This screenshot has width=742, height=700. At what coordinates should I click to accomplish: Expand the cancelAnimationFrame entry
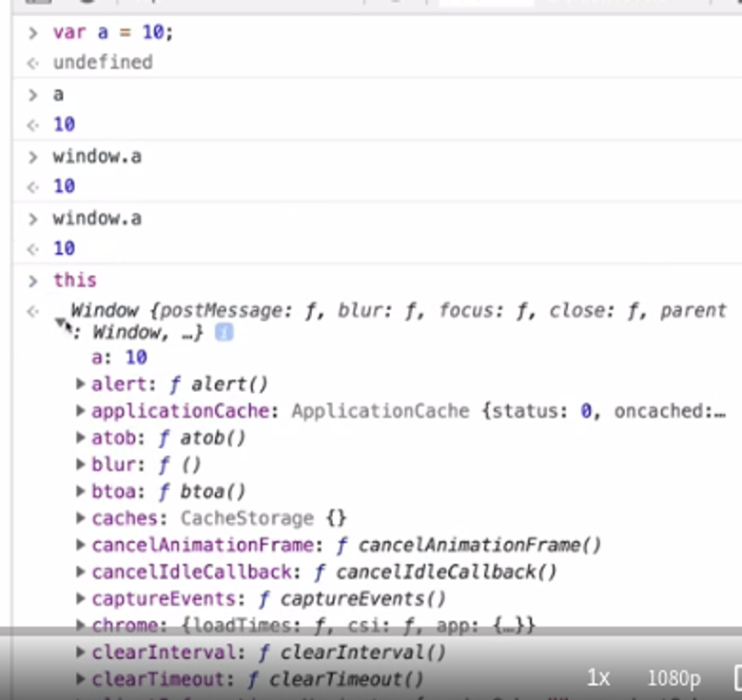[81, 545]
